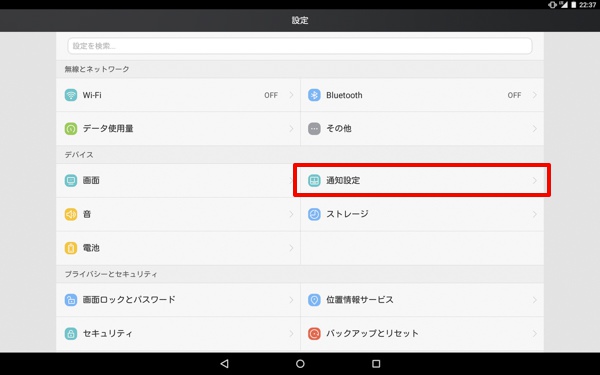Tap the ストレージ storage icon
This screenshot has height=375, width=600.
pos(314,214)
